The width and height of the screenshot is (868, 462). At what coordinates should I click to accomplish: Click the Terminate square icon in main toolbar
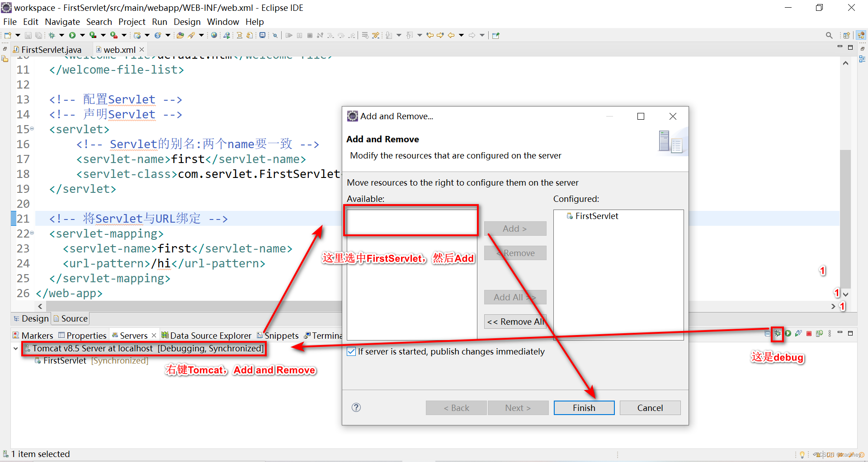(310, 35)
